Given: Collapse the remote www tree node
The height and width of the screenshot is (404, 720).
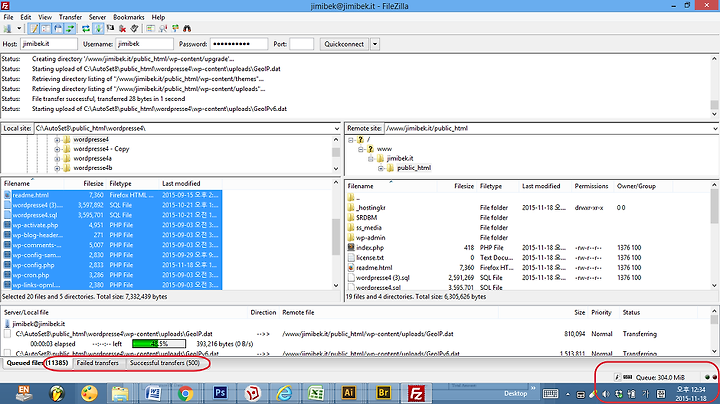Looking at the screenshot, I should [361, 149].
